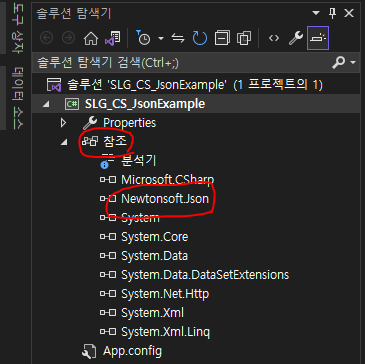
Task: Click the Back navigation arrow icon
Action: 46,39
